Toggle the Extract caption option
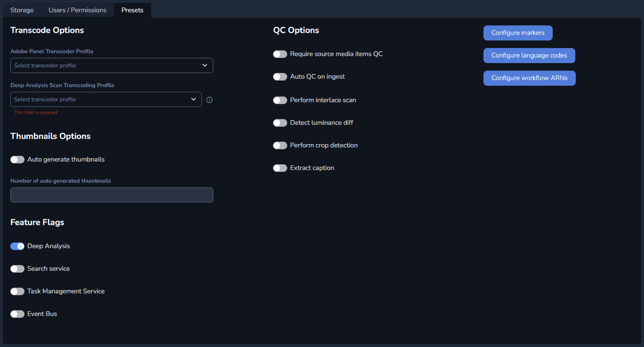 (280, 168)
